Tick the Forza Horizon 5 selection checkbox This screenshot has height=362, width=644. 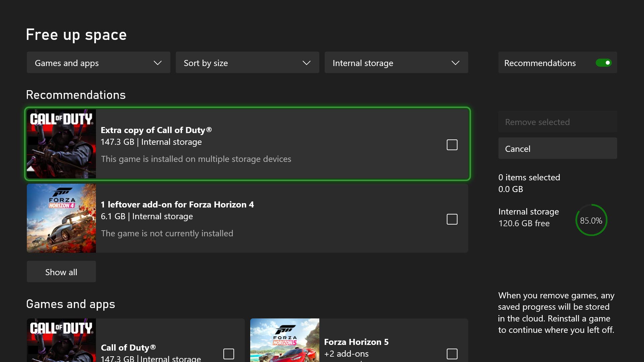(452, 353)
